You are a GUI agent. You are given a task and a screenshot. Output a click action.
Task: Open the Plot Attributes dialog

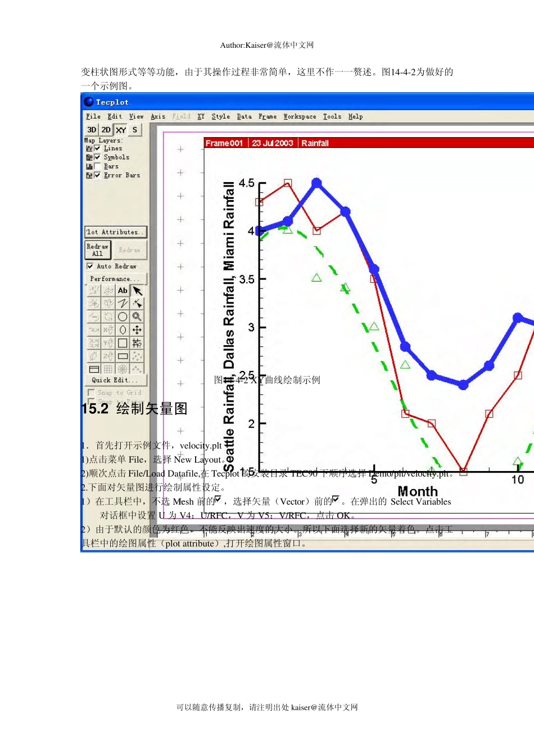coord(116,232)
